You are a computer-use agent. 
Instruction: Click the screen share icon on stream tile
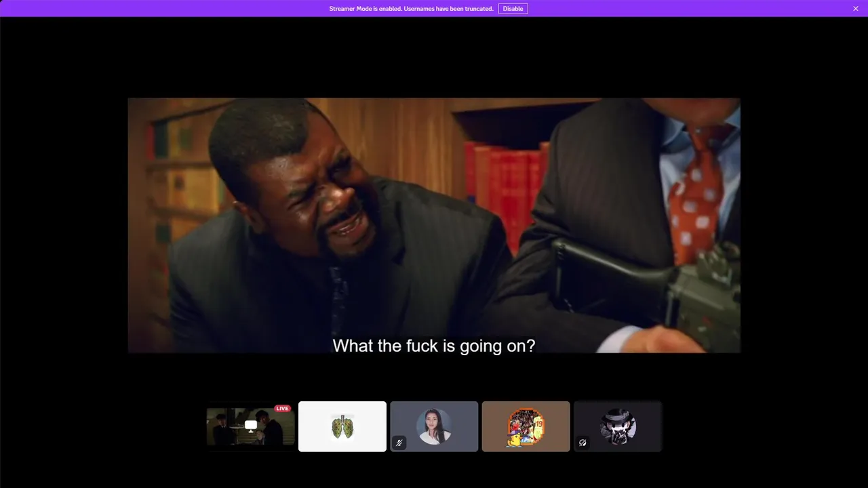click(251, 426)
